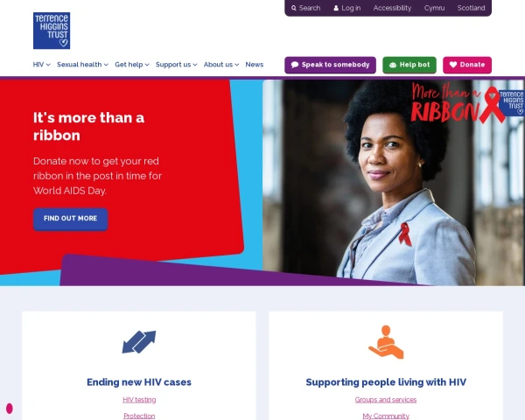Click the magnifying glass search icon

click(x=294, y=8)
